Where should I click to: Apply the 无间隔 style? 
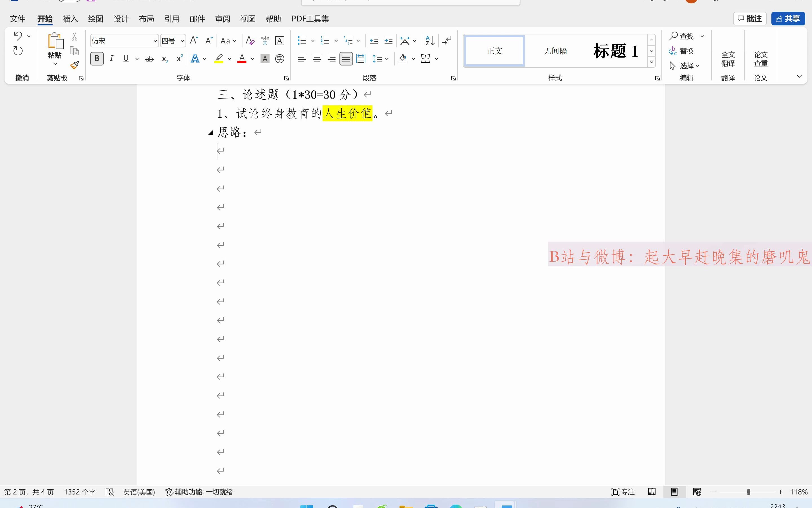pos(555,51)
